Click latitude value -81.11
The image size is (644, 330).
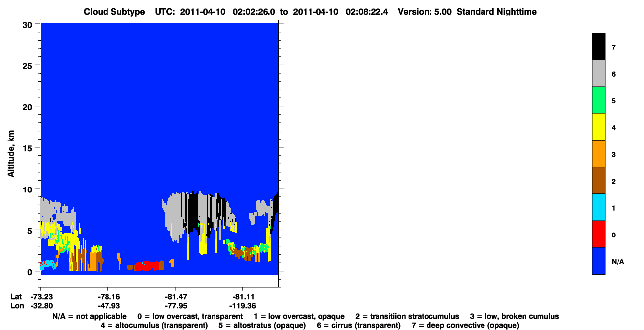243,296
